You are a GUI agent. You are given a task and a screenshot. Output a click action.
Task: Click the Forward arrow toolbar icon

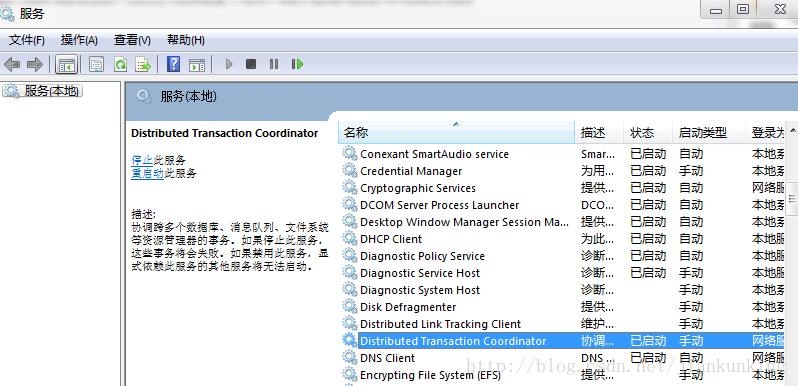35,64
